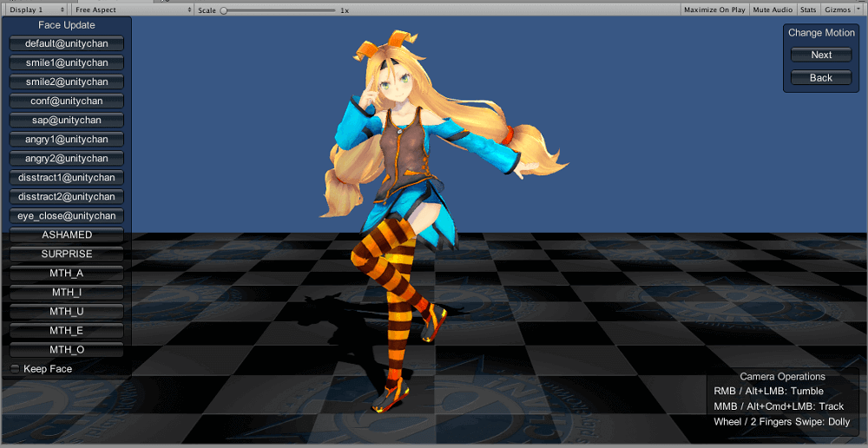868x448 pixels.
Task: Click the Change Motion panel title
Action: (821, 33)
